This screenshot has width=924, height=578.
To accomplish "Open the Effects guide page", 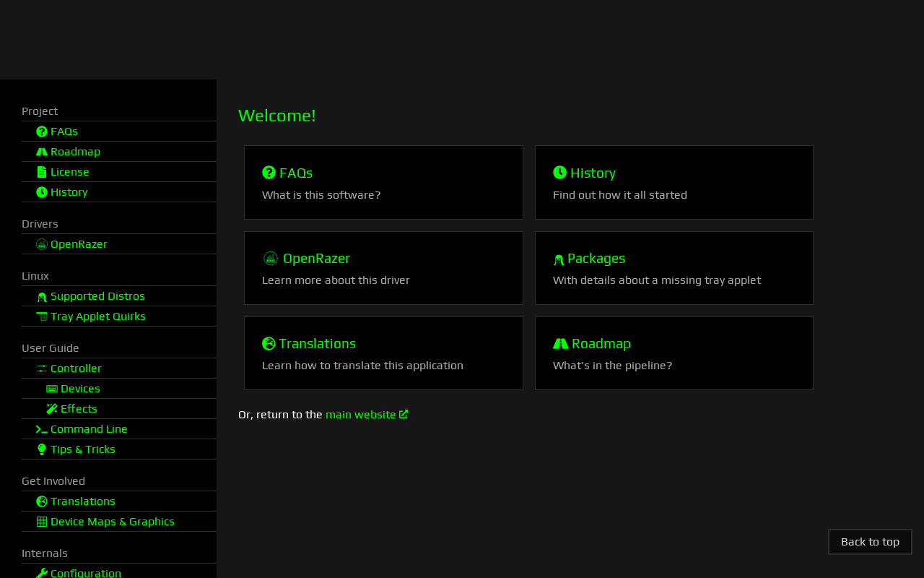I will click(119, 409).
